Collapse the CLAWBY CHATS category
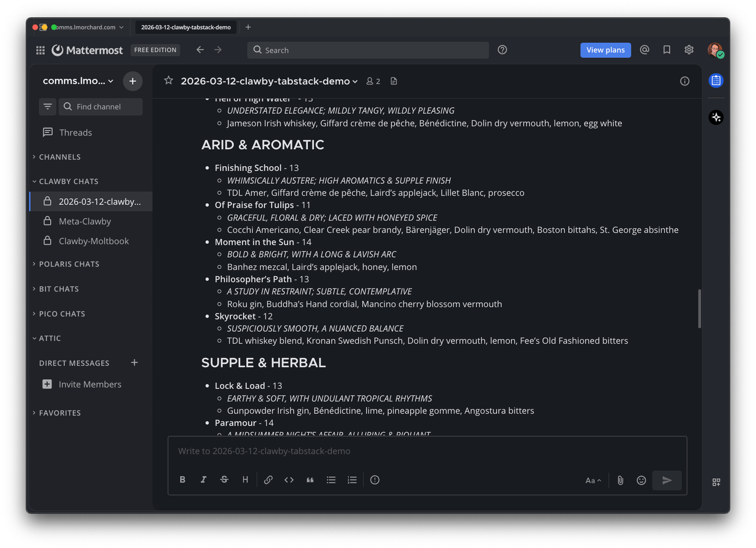This screenshot has height=548, width=756. (x=68, y=182)
